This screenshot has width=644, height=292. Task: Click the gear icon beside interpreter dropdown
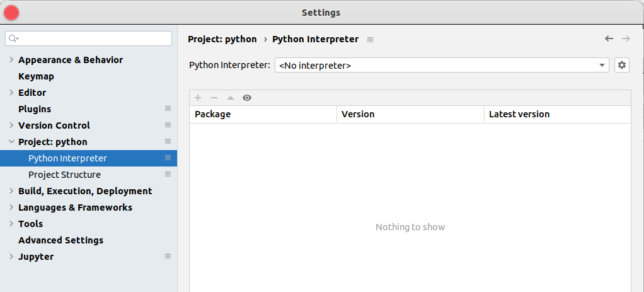622,65
